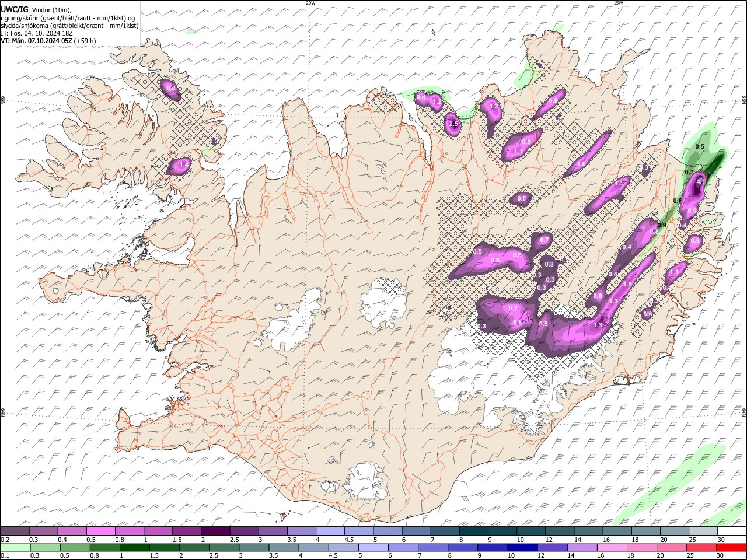Pick lower legend swatch between 18 and 20
This screenshot has width=747, height=560.
(x=641, y=547)
